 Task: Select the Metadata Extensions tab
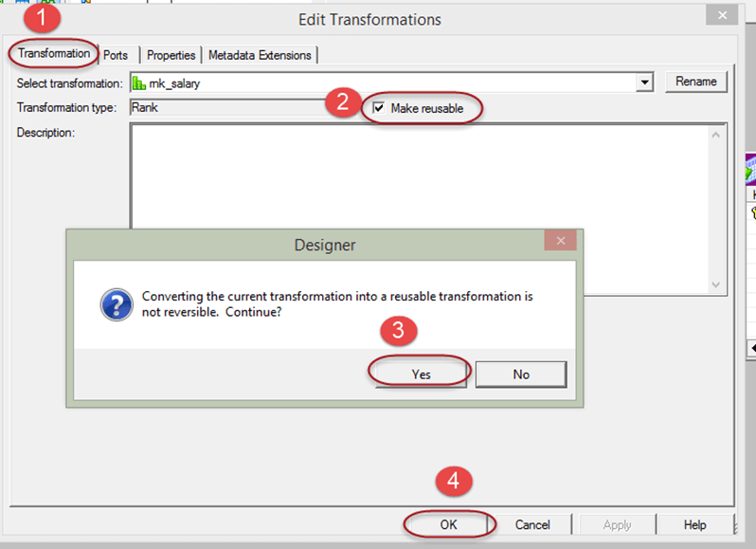(x=260, y=55)
